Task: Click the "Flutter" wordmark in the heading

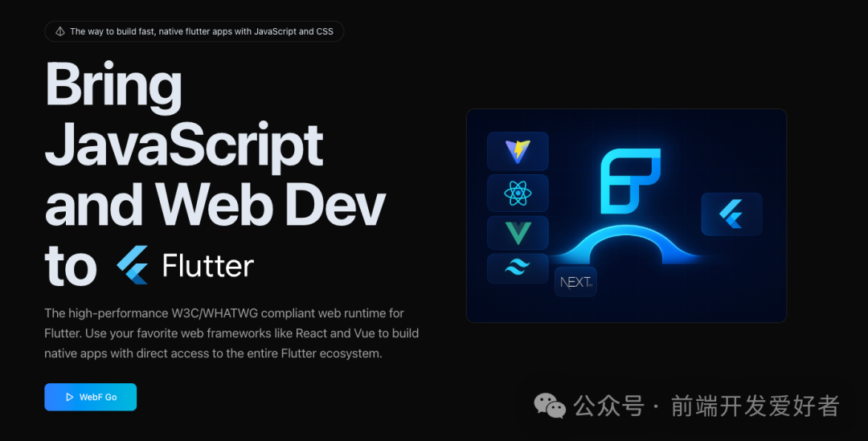Action: [x=208, y=266]
